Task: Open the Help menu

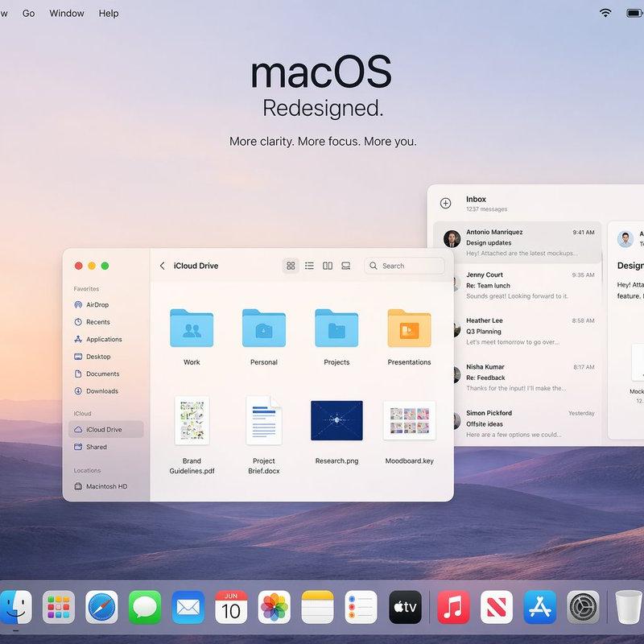Action: click(109, 13)
